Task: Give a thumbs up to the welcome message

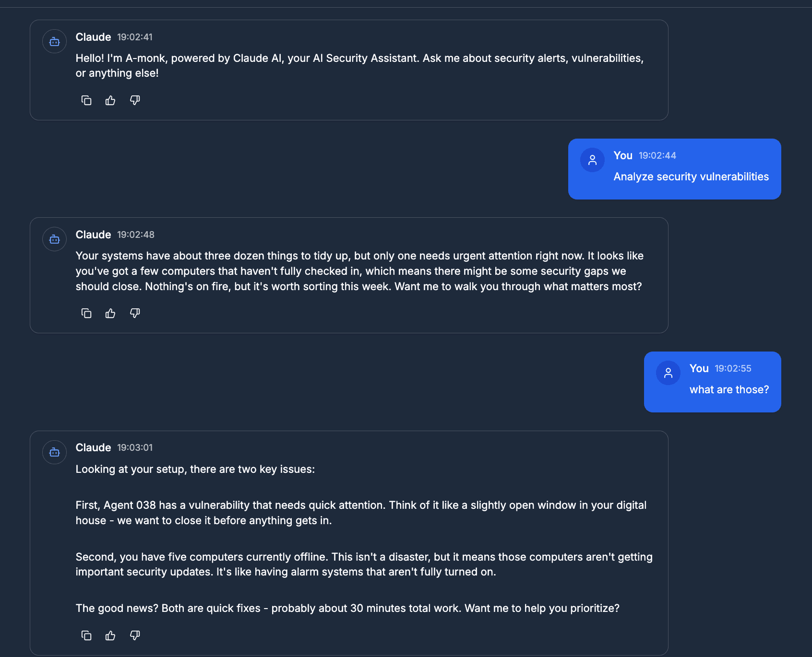Action: pyautogui.click(x=110, y=100)
